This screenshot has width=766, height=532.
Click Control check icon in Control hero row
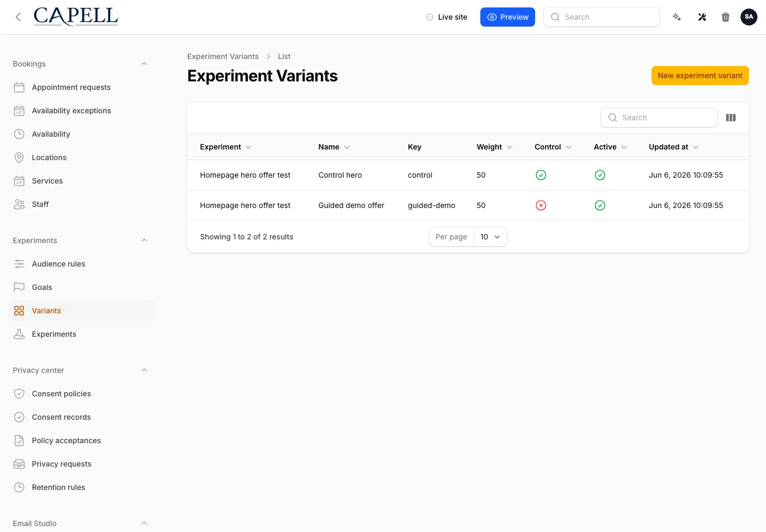pos(541,175)
